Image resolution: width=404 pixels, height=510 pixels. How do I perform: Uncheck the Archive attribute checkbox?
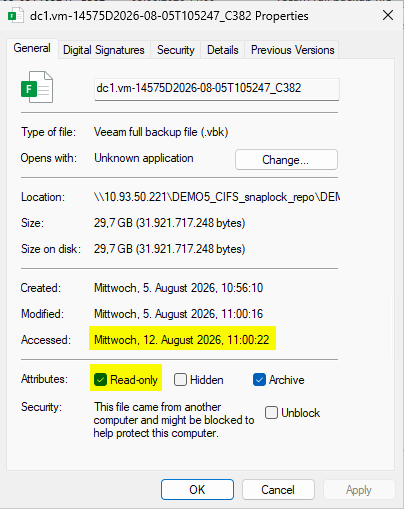[259, 380]
